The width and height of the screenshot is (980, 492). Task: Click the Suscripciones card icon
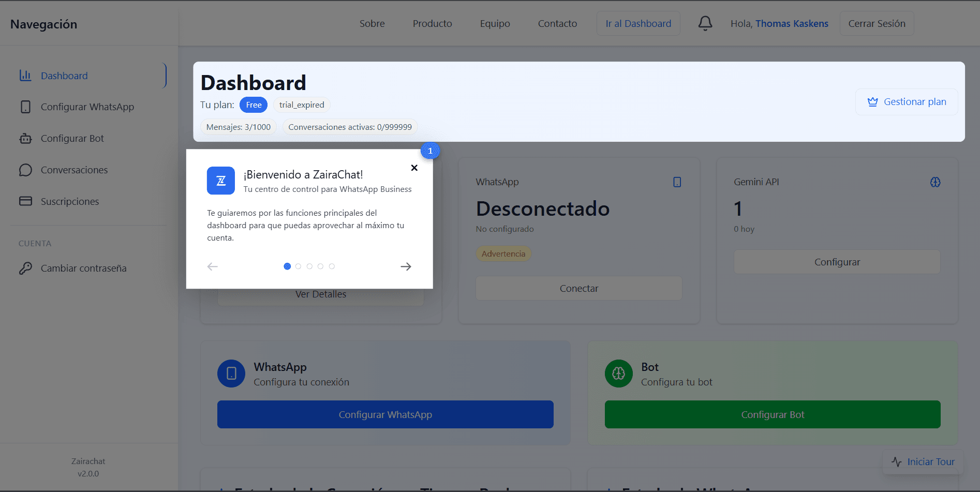point(25,201)
